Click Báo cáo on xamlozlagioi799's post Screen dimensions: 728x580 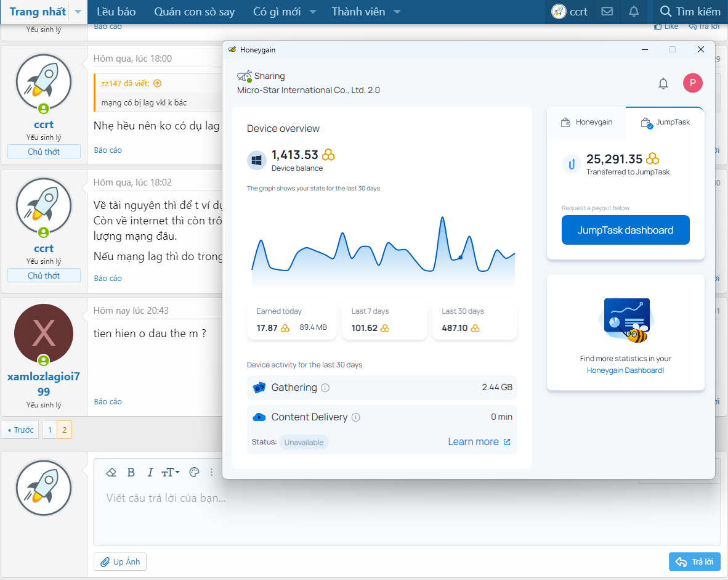pos(108,401)
